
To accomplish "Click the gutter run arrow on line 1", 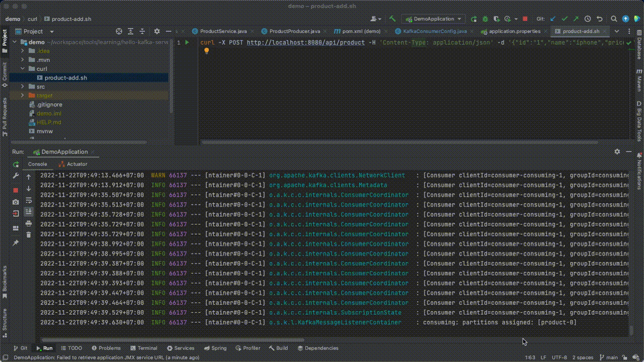I will pyautogui.click(x=187, y=43).
